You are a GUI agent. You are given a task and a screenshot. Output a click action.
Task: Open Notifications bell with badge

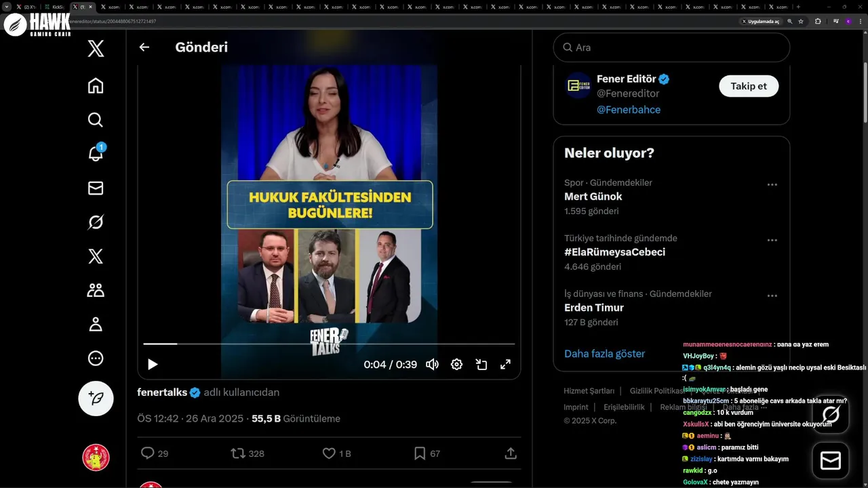coord(96,154)
